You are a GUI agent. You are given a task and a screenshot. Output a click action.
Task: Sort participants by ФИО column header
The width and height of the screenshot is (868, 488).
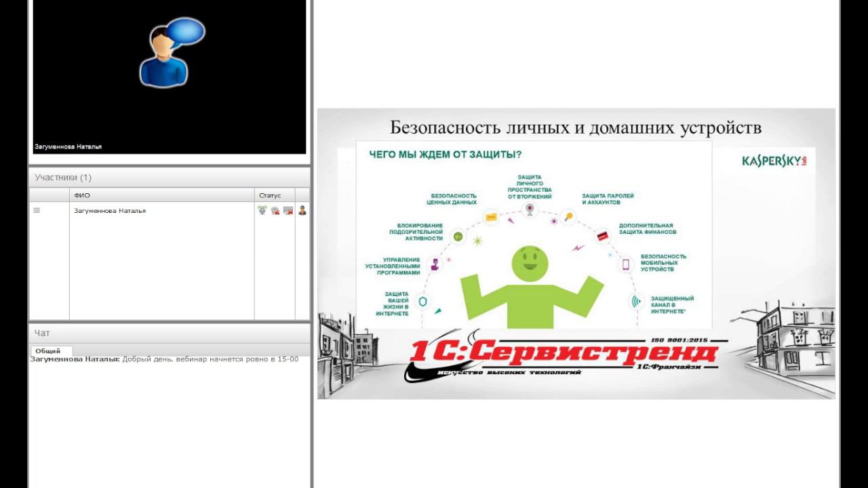click(161, 195)
